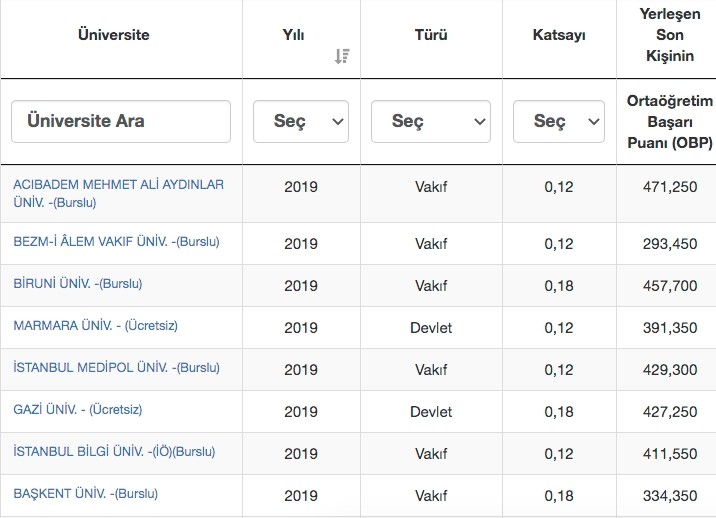Open Gazi Üniv. (Ücretsiz) link
The width and height of the screenshot is (716, 518).
(x=77, y=409)
